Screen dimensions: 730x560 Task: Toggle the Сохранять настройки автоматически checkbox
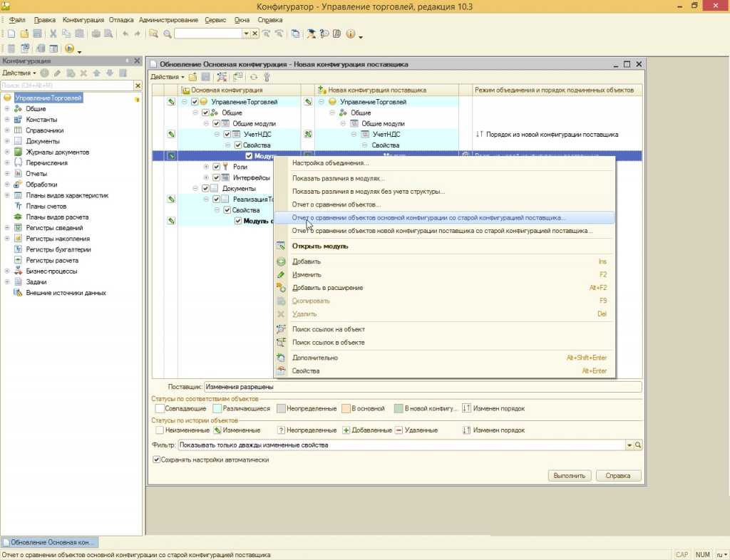click(157, 460)
